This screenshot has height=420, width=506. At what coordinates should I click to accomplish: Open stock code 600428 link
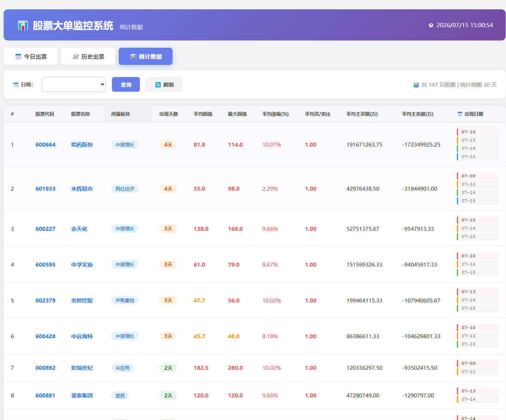[x=46, y=336]
